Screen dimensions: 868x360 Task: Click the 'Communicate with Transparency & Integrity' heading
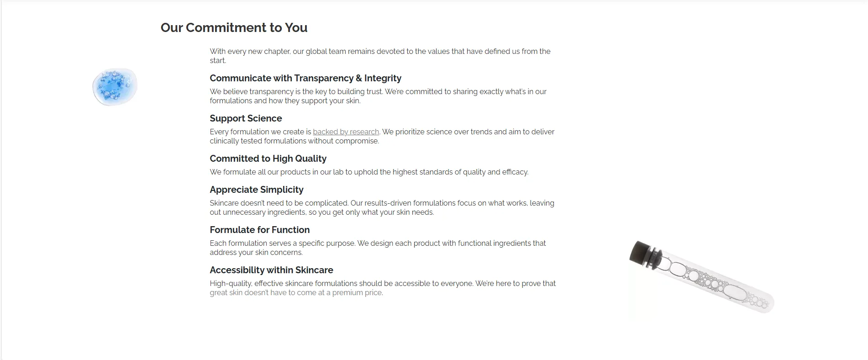coord(305,78)
